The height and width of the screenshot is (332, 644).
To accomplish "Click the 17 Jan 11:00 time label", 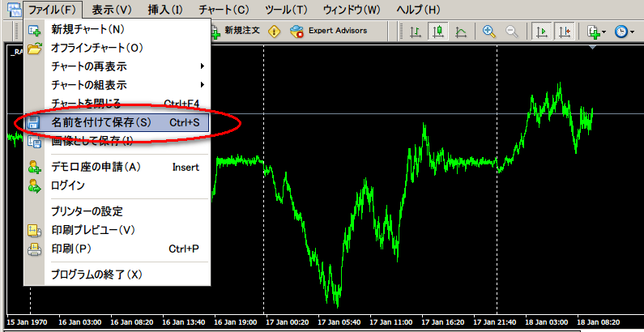I will tap(391, 321).
